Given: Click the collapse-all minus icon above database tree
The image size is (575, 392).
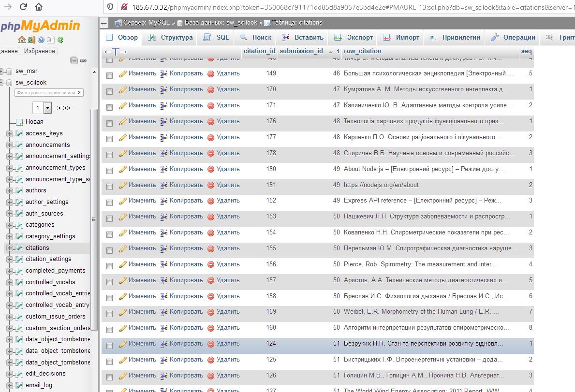Looking at the screenshot, I should click(x=74, y=60).
